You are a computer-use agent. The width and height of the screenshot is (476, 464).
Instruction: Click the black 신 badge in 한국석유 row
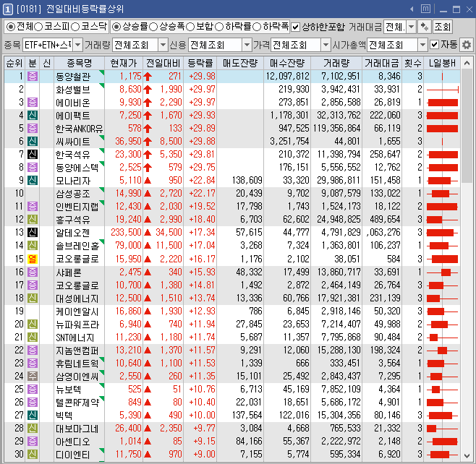(33, 155)
